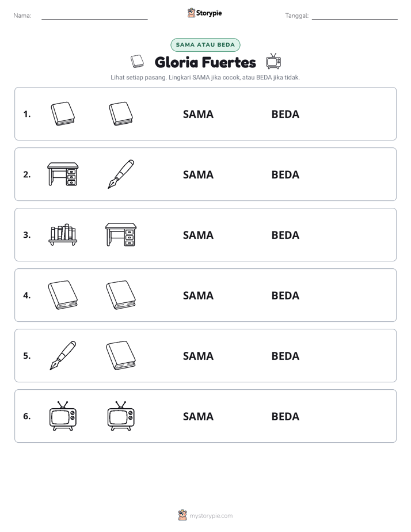Click the fountain pen icon in row 5
411x532 pixels.
[63, 356]
